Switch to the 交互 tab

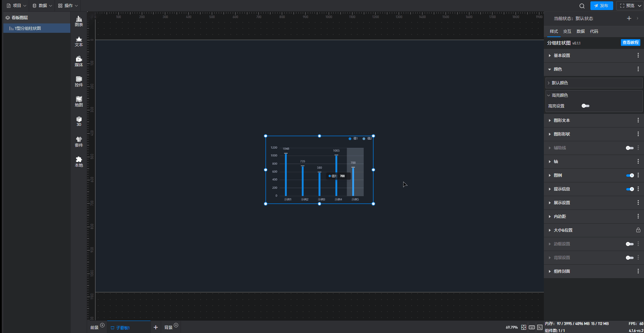[x=567, y=31]
